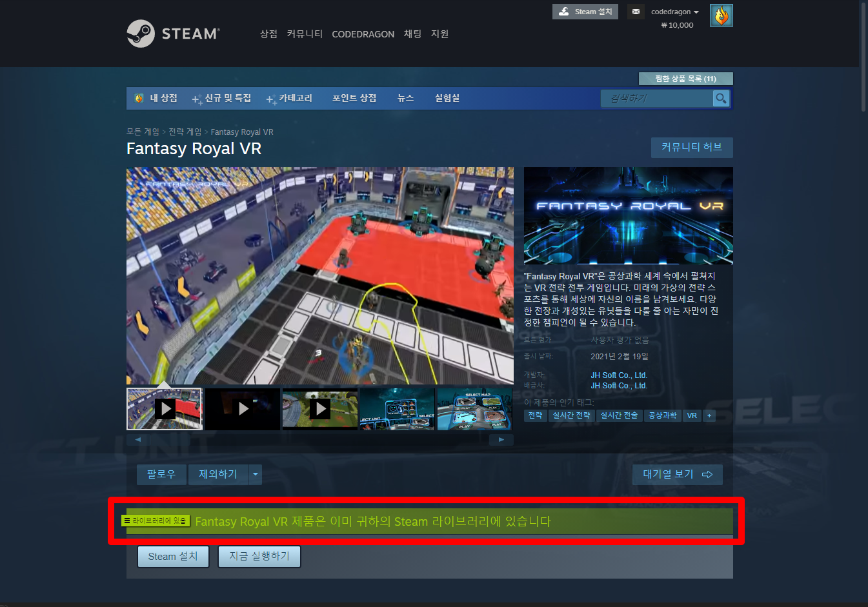Image resolution: width=868 pixels, height=607 pixels.
Task: Click the 제외하기 button
Action: coord(218,475)
